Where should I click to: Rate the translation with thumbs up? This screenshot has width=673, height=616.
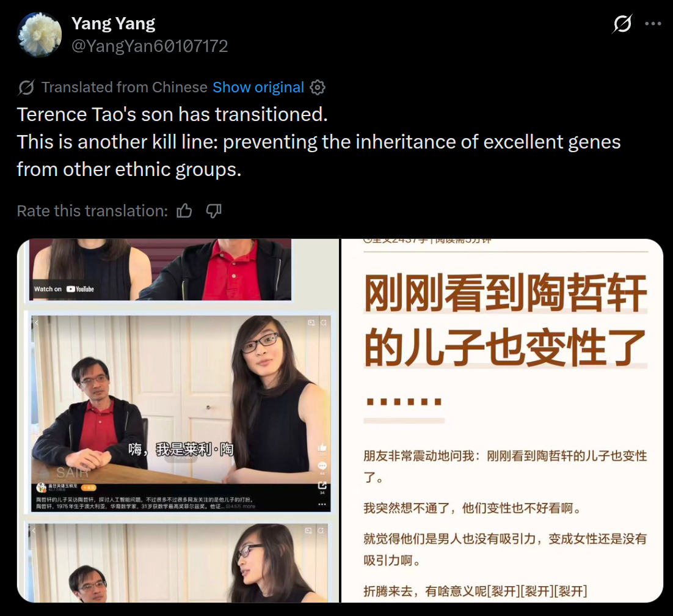184,211
